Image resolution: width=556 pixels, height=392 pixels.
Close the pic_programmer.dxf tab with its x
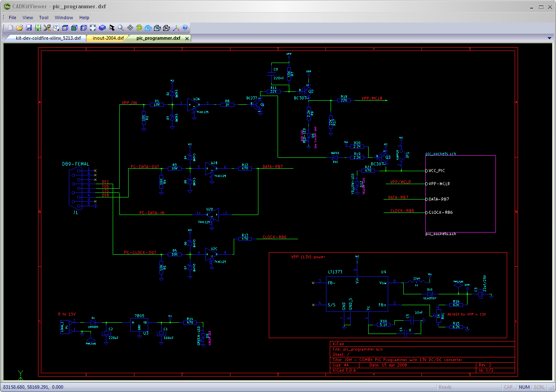tap(186, 37)
